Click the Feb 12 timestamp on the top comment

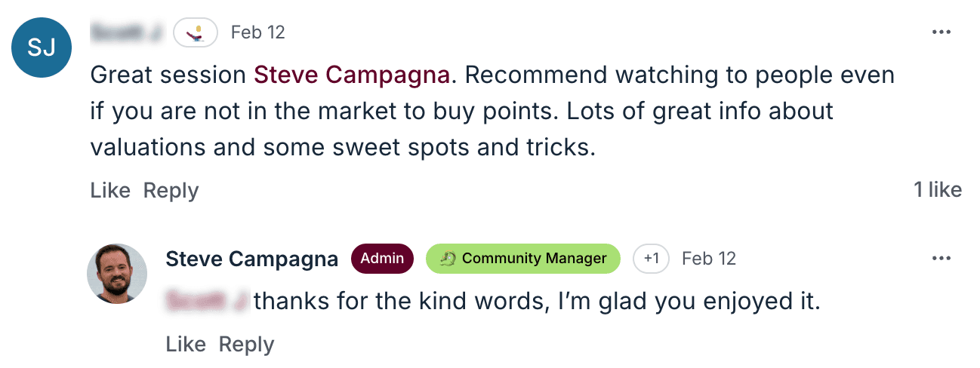[257, 32]
